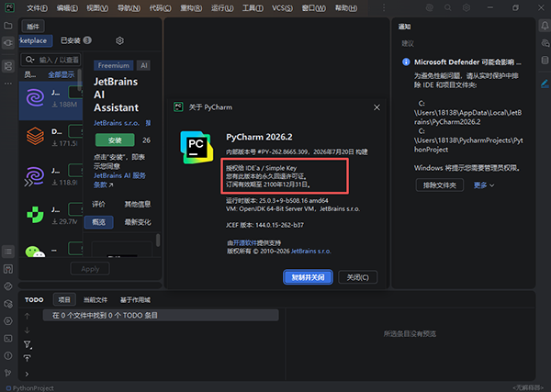Click the AI spiral icon in title bar
Viewport: 551px width, 392px height.
point(430,7)
